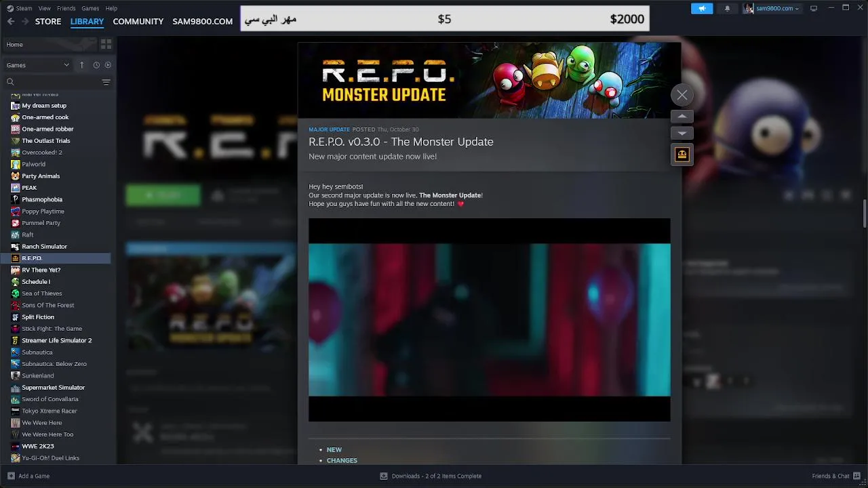Viewport: 868px width, 488px height.
Task: Select R.E.P.O. in library list
Action: (56, 258)
